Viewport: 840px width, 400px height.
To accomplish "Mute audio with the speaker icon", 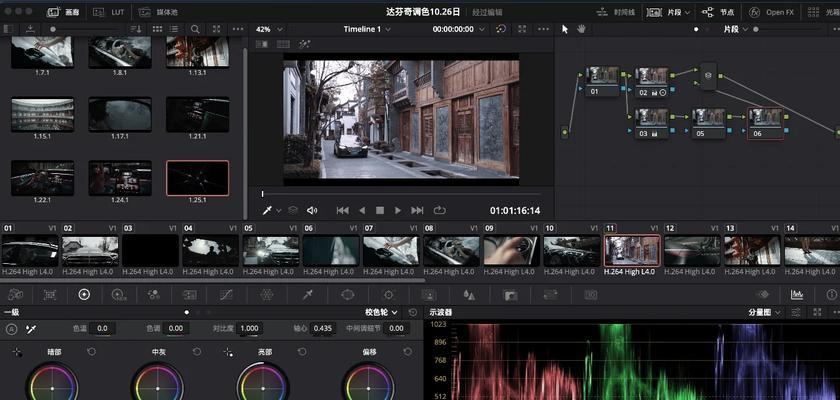I will click(x=312, y=210).
